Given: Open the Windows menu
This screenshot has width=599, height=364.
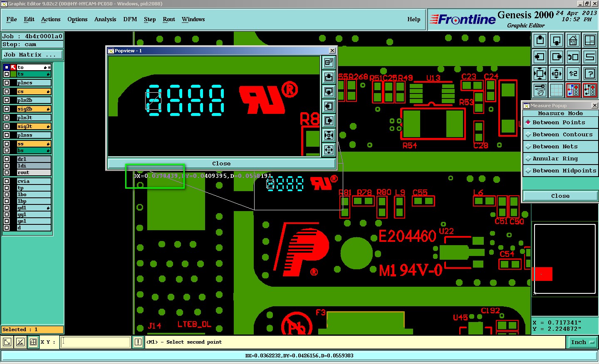Looking at the screenshot, I should pyautogui.click(x=193, y=20).
